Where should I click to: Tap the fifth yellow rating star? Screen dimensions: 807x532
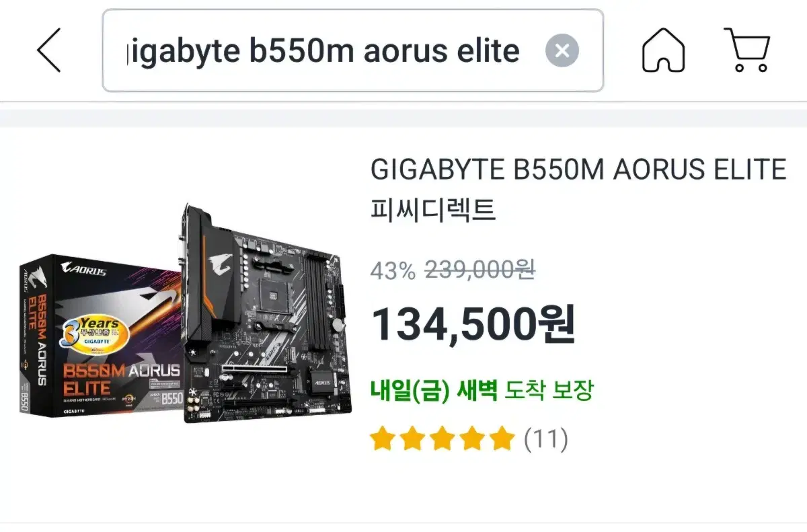501,440
